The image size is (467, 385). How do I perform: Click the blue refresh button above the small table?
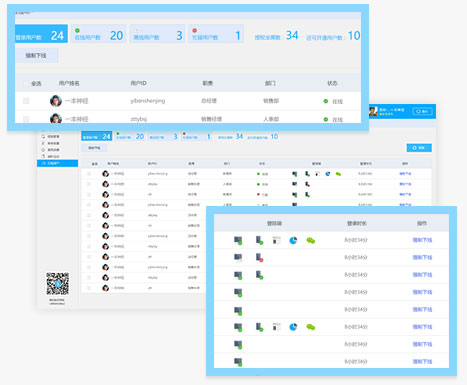(x=419, y=148)
